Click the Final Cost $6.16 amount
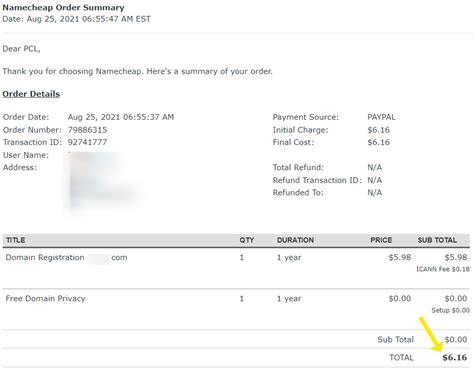Viewport: 474px width, 368px height. pyautogui.click(x=379, y=142)
